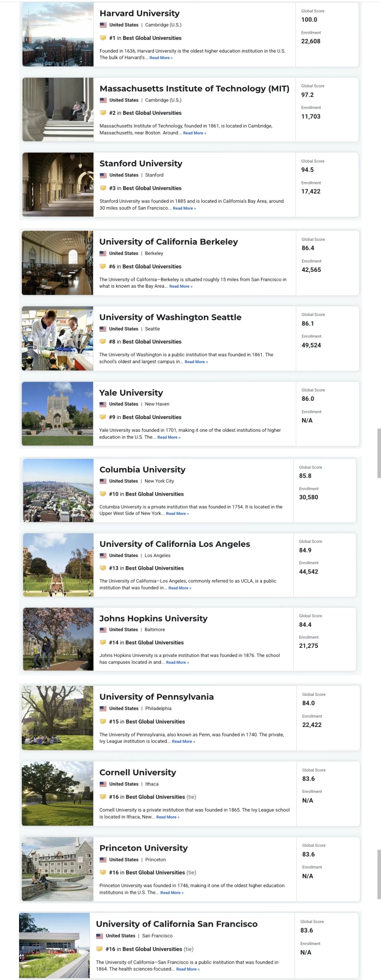Expand Harvard description with Read More
381x980 pixels.
point(161,58)
